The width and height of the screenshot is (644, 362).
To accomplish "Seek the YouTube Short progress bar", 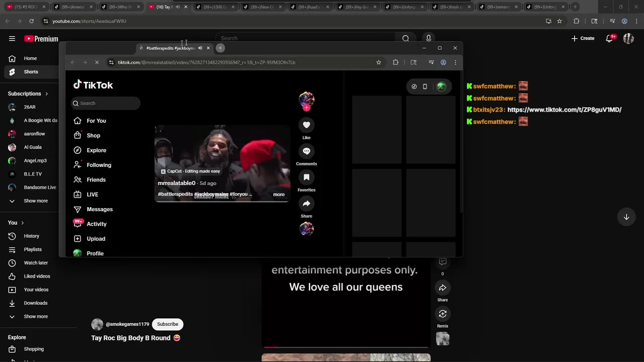I will pyautogui.click(x=346, y=347).
